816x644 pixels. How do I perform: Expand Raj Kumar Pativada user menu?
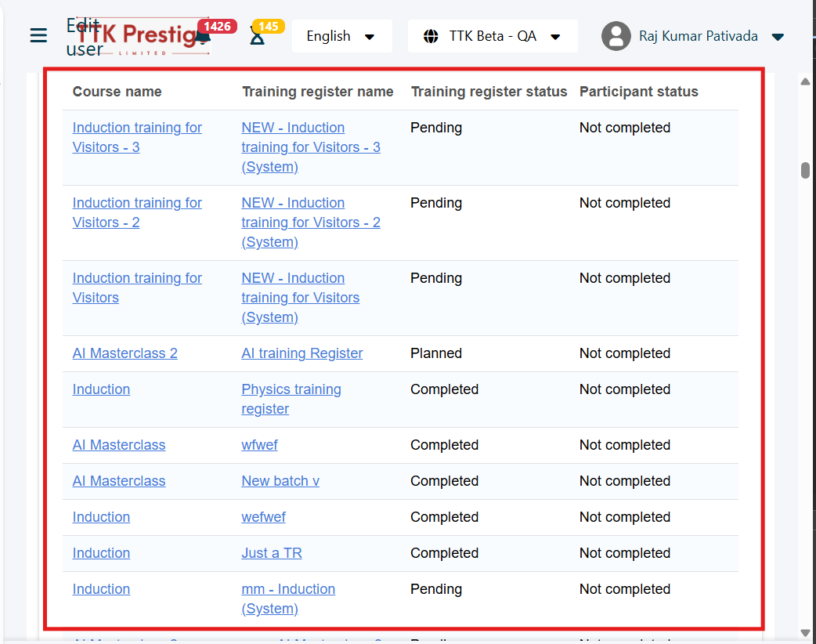[778, 37]
